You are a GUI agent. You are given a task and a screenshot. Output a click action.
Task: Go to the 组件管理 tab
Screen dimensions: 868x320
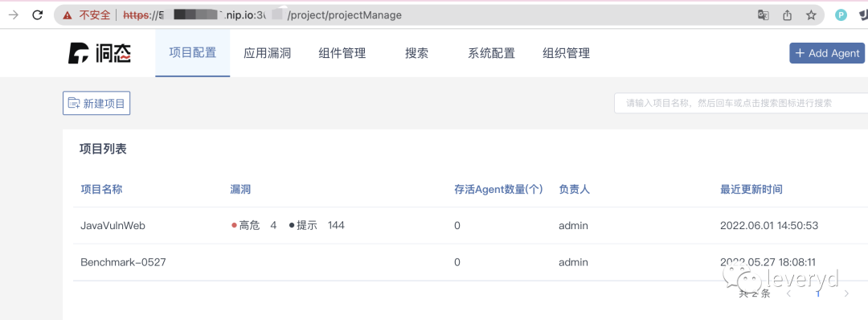tap(342, 53)
